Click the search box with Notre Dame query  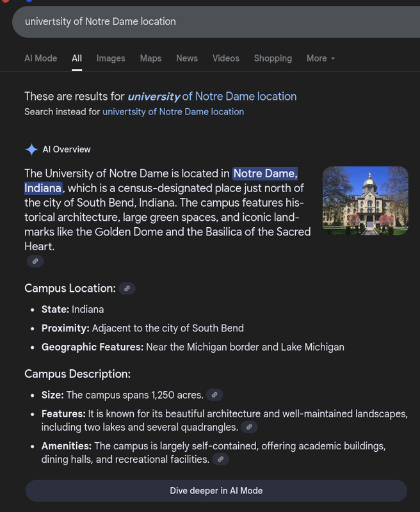pyautogui.click(x=216, y=22)
